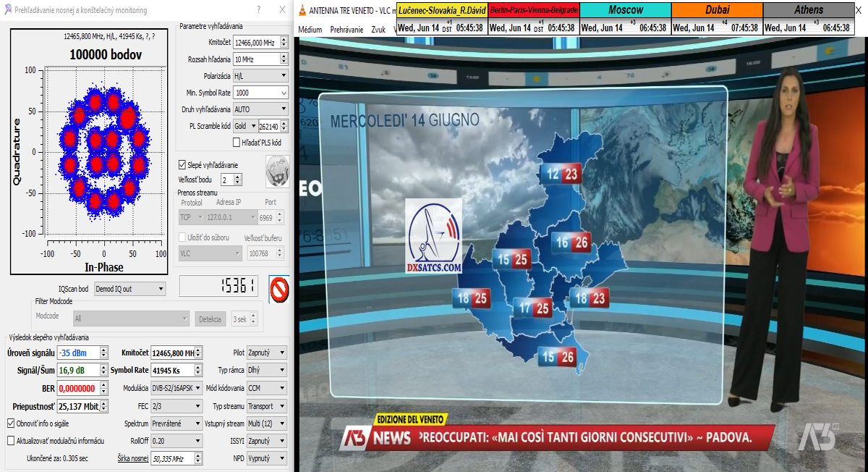Click the DXSATCS.COM logo overlay

pos(433,237)
